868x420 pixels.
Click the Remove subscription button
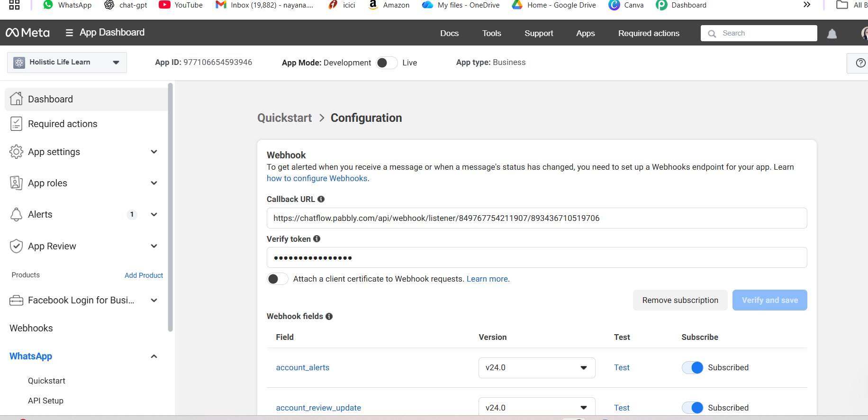coord(680,300)
